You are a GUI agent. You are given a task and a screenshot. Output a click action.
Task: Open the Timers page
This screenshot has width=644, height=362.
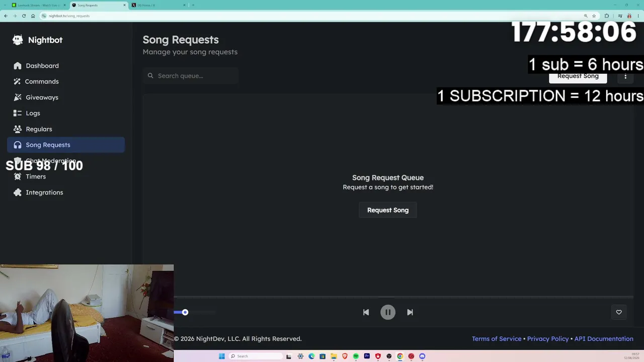[x=66, y=176]
